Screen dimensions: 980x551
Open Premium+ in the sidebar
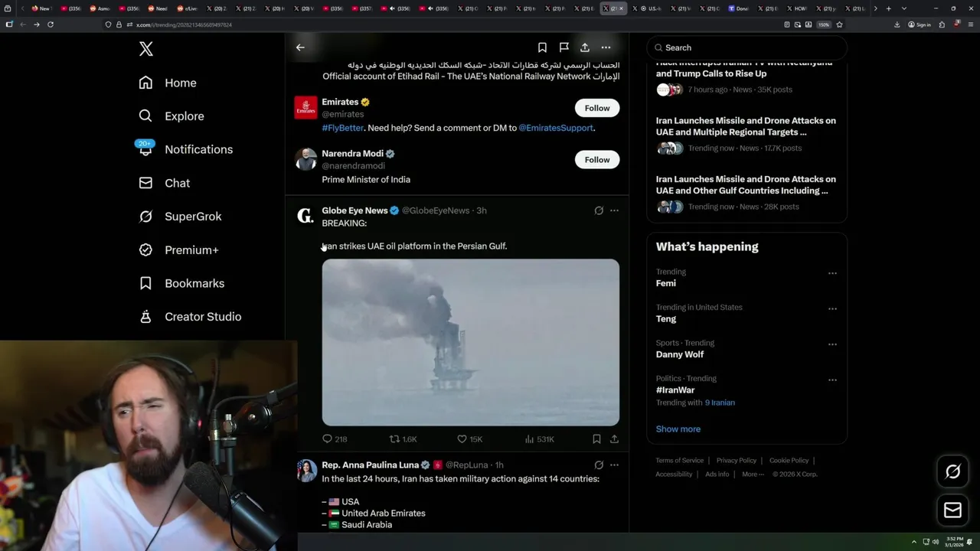[178, 249]
